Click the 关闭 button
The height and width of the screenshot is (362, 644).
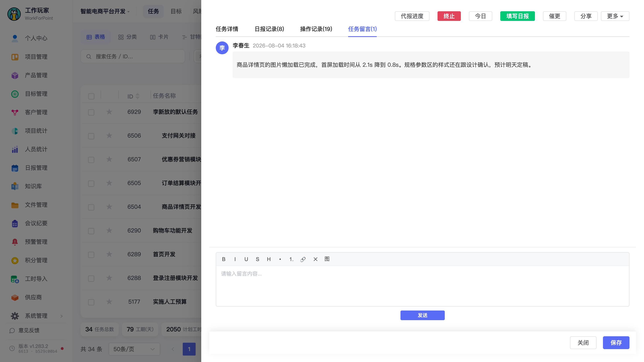[583, 342]
